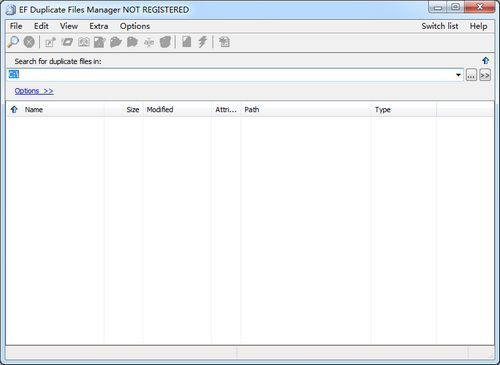Maximize the EF Duplicate Files Manager window

[x=455, y=7]
